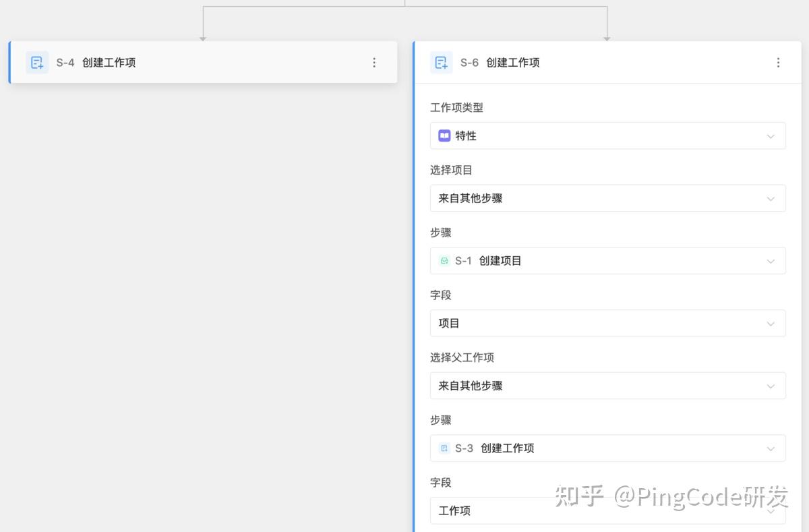The width and height of the screenshot is (809, 532).
Task: Click the small S-3 创建工作项 icon
Action: [x=444, y=448]
